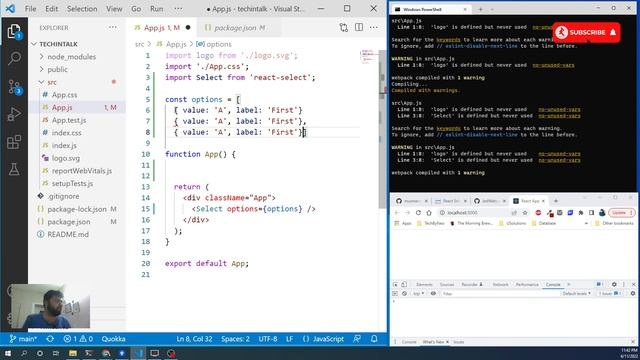Screen dimensions: 640x360
Task: Click the DevTools inspect element icon
Action: [395, 284]
